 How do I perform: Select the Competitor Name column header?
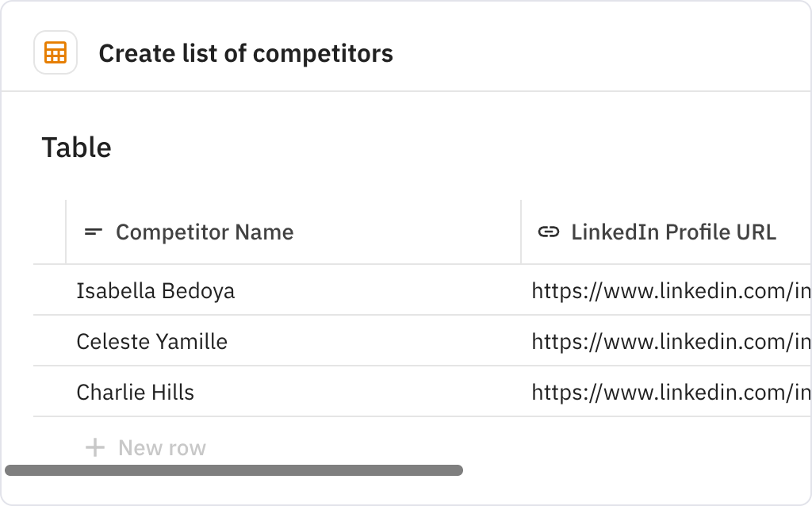pos(205,232)
